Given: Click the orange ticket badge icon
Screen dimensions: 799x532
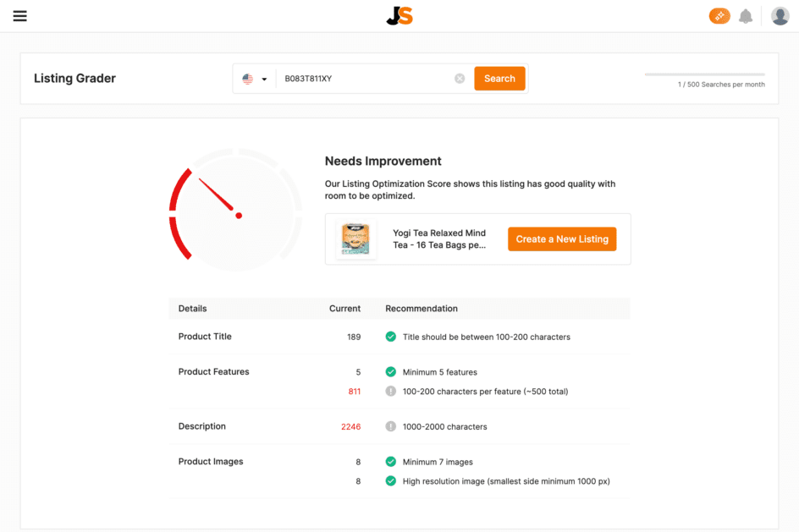Looking at the screenshot, I should pyautogui.click(x=719, y=16).
